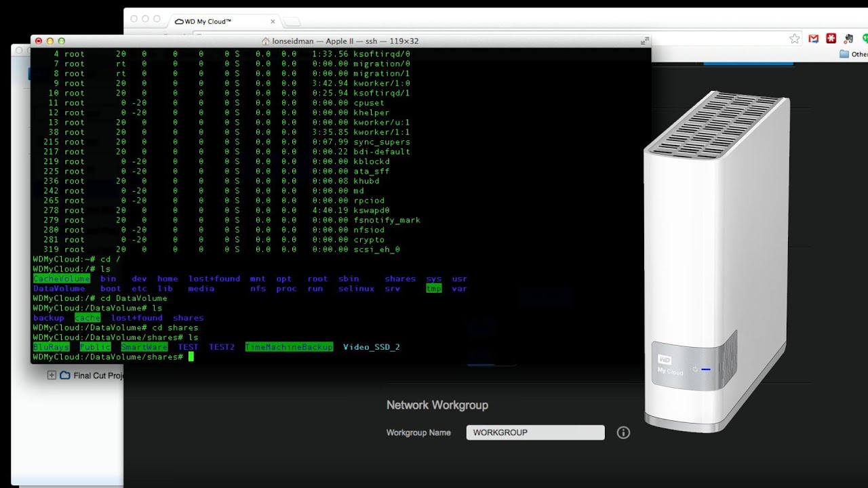Click the Workgroup Name label
This screenshot has width=868, height=488.
tap(418, 432)
